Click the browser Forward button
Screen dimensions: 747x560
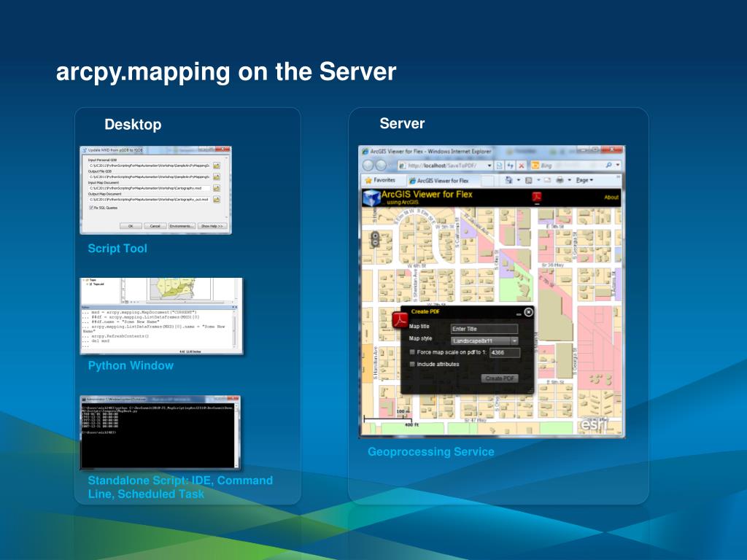click(381, 166)
